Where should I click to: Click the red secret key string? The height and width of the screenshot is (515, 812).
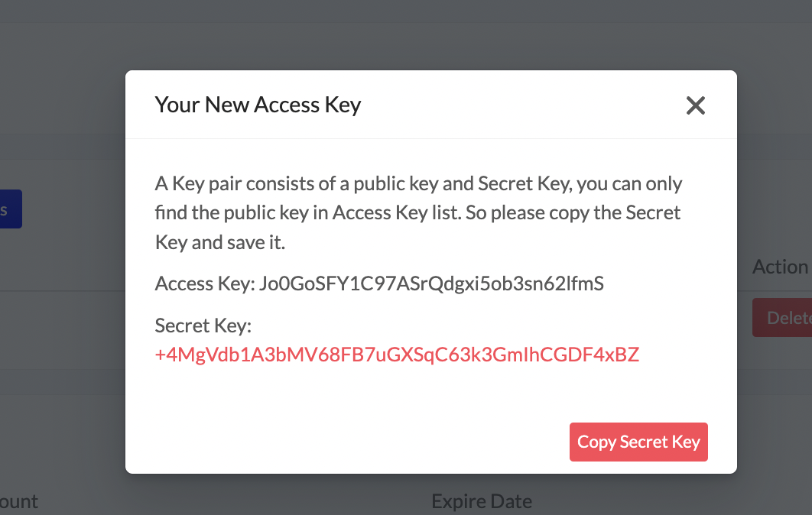397,355
